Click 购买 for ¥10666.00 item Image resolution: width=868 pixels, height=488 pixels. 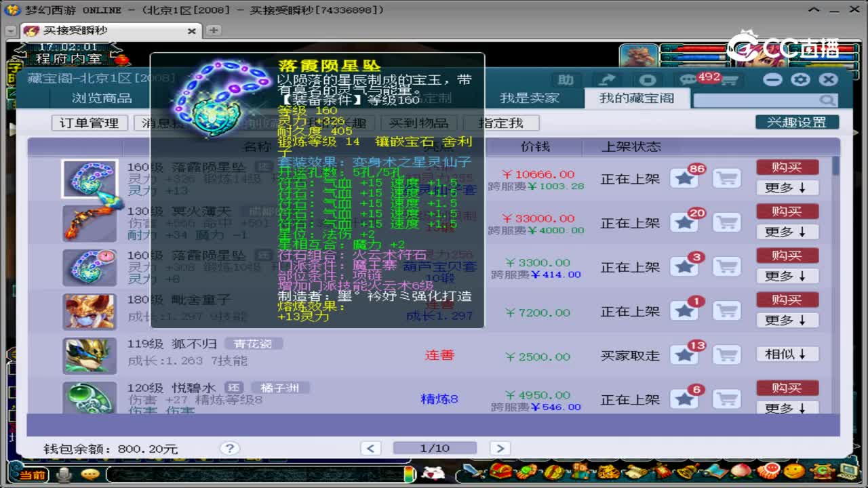point(787,167)
